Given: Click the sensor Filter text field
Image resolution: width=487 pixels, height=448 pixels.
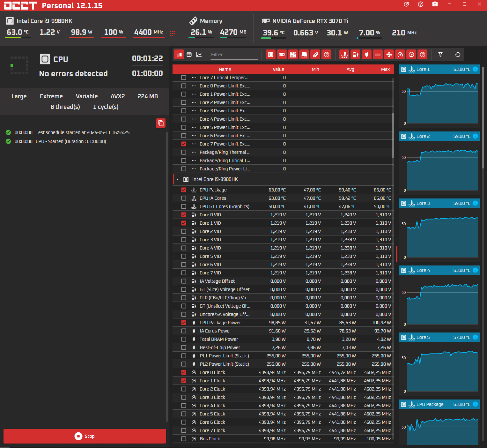Looking at the screenshot, I should pos(234,55).
